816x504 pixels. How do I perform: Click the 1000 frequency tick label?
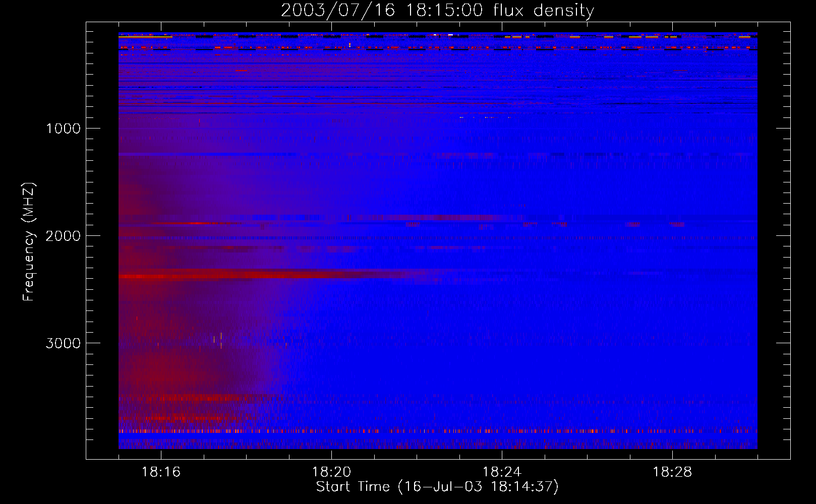[63, 129]
